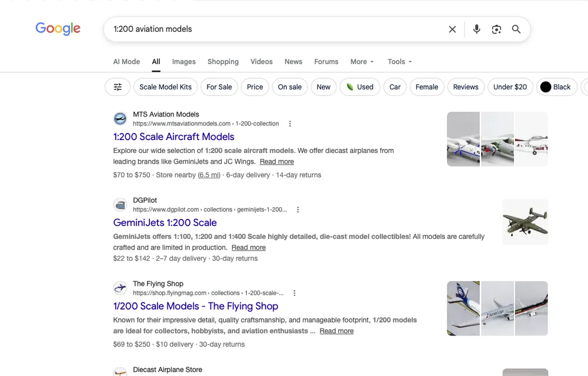Click MTS Aviation Models site favicon

point(120,119)
